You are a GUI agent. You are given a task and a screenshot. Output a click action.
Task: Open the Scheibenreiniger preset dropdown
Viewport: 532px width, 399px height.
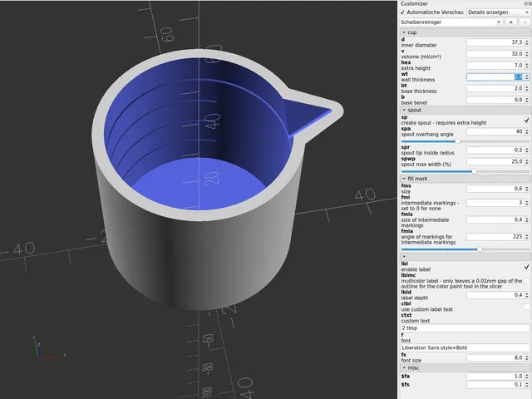451,22
